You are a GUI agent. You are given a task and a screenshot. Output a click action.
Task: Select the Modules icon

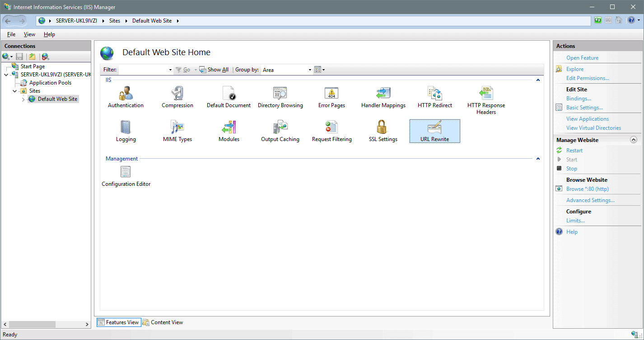pos(229,131)
